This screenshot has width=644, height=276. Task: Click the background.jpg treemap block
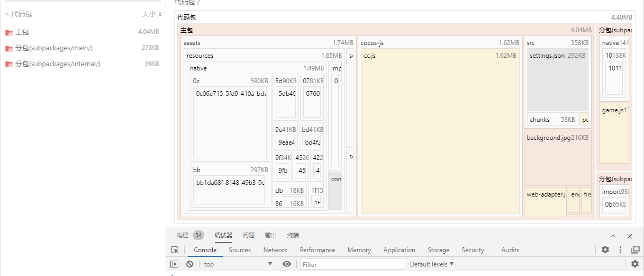click(558, 158)
